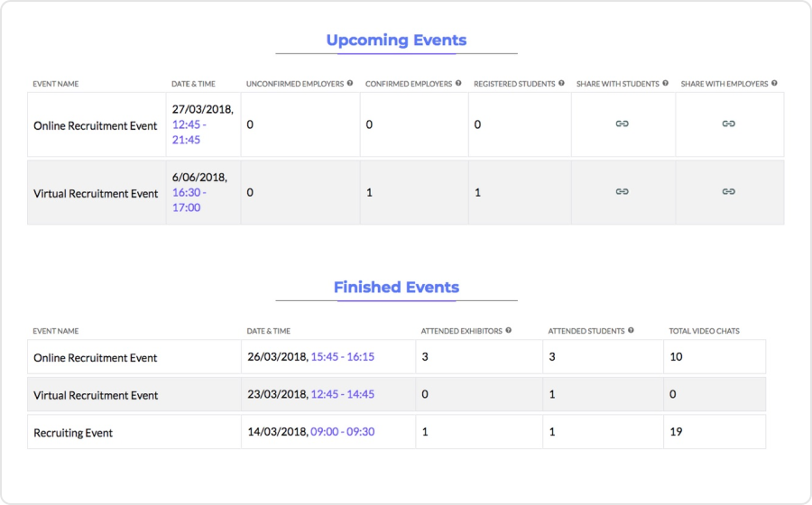The image size is (812, 505).
Task: Select the Recruiting Event row name
Action: point(73,433)
